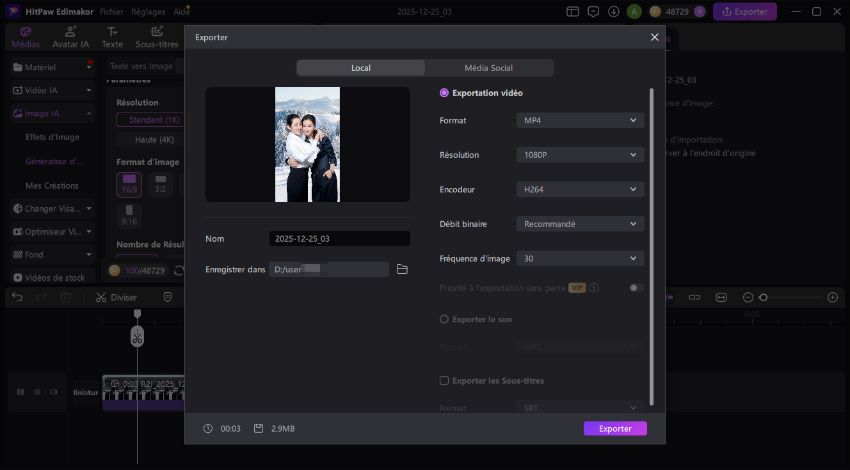Viewport: 850px width, 470px height.
Task: Add credits with the purple plus icon
Action: click(699, 11)
